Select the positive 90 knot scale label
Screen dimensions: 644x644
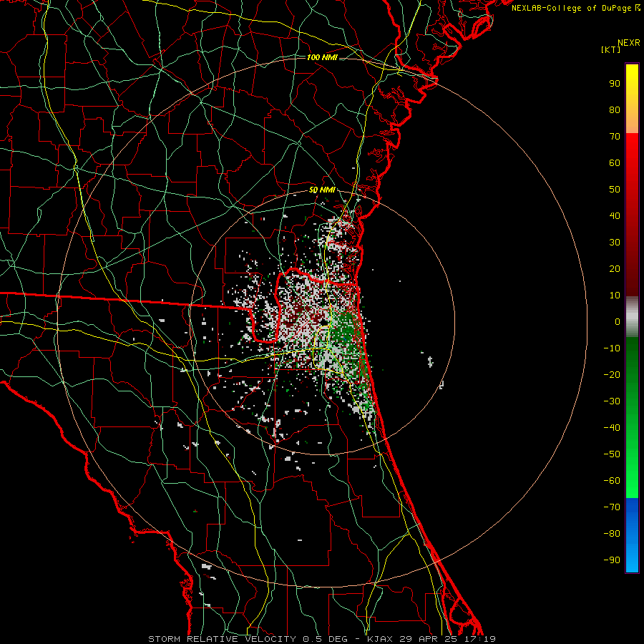click(615, 84)
